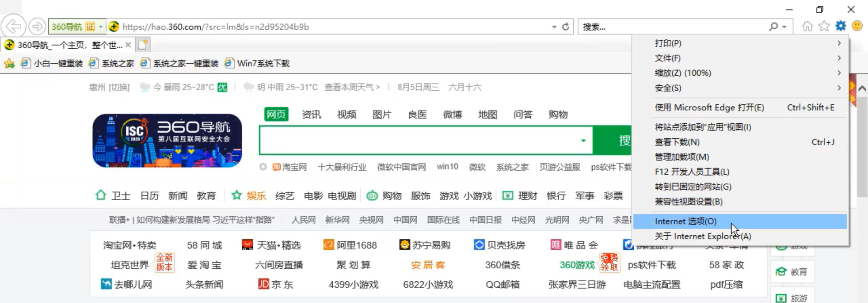Open Favorites star icon in toolbar

point(824,26)
